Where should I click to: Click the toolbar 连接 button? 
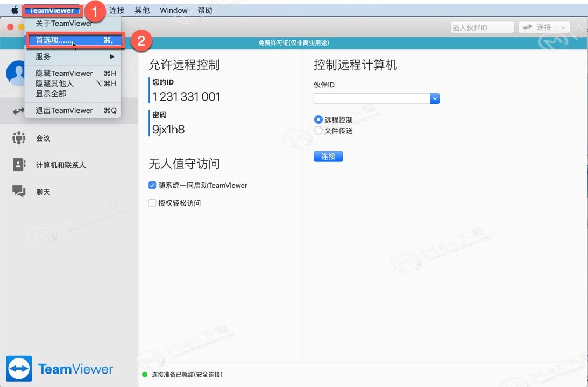tap(537, 27)
